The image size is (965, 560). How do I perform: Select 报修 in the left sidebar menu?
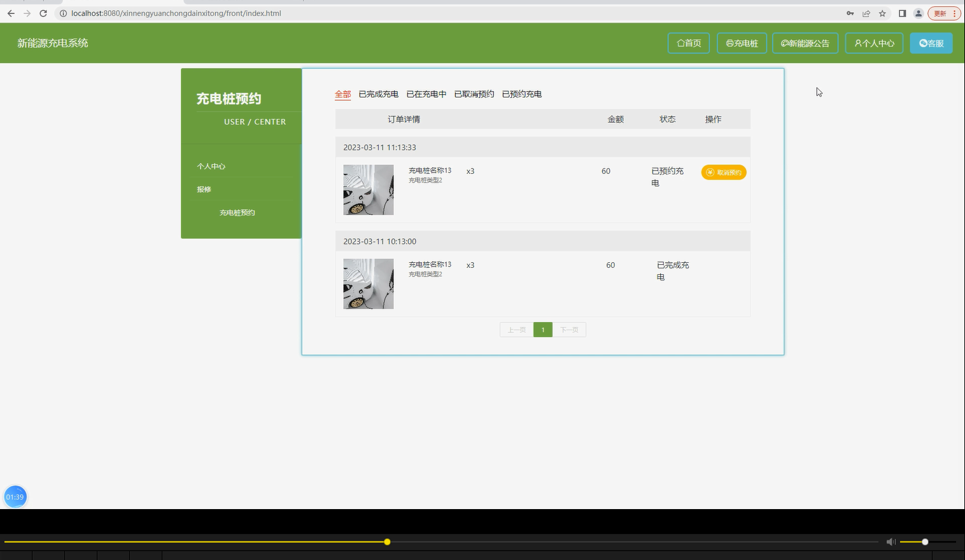[x=203, y=188]
